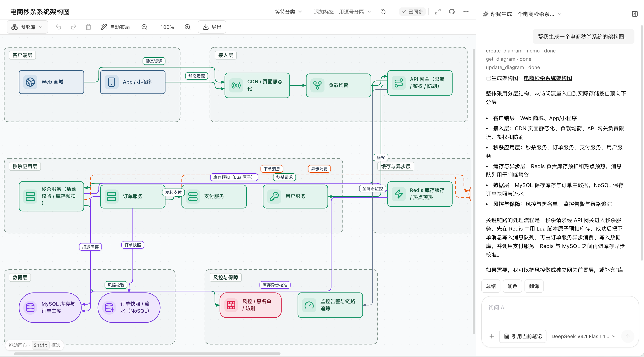Image resolution: width=644 pixels, height=357 pixels.
Task: Open the GitHub icon link
Action: click(x=452, y=12)
